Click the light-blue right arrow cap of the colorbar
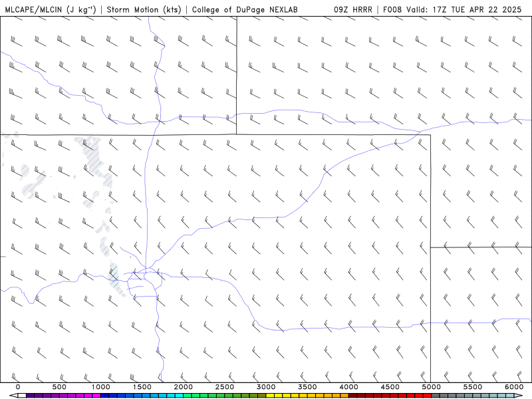The width and height of the screenshot is (532, 399). point(519,396)
